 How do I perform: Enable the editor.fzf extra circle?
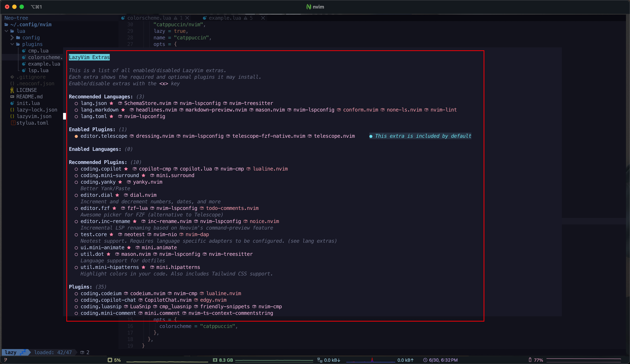coord(76,208)
